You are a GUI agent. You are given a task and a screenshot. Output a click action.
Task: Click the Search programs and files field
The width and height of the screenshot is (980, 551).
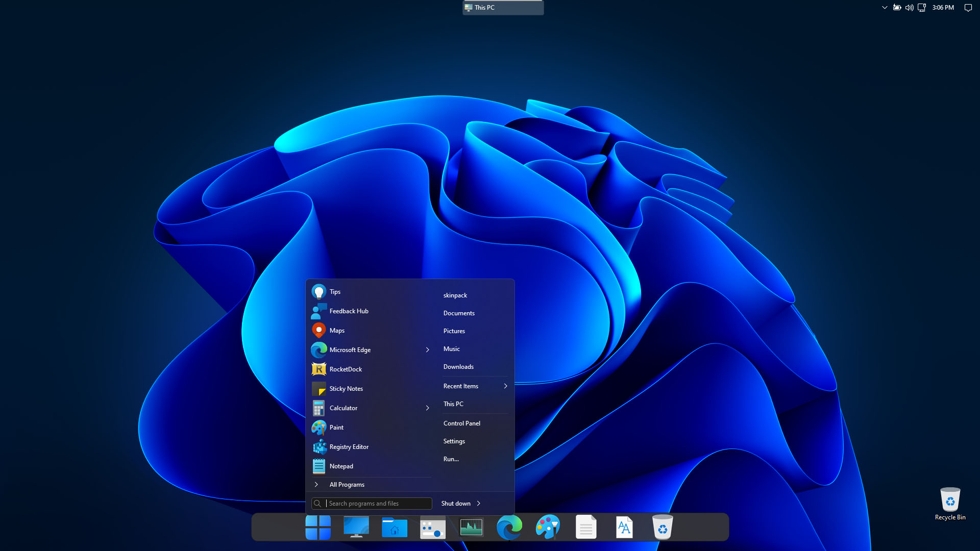(x=378, y=504)
